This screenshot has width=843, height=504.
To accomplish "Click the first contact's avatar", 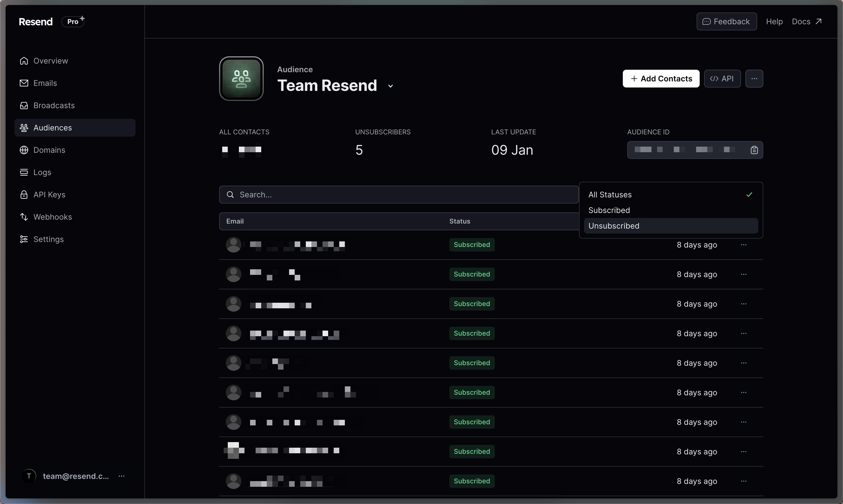I will pyautogui.click(x=233, y=244).
